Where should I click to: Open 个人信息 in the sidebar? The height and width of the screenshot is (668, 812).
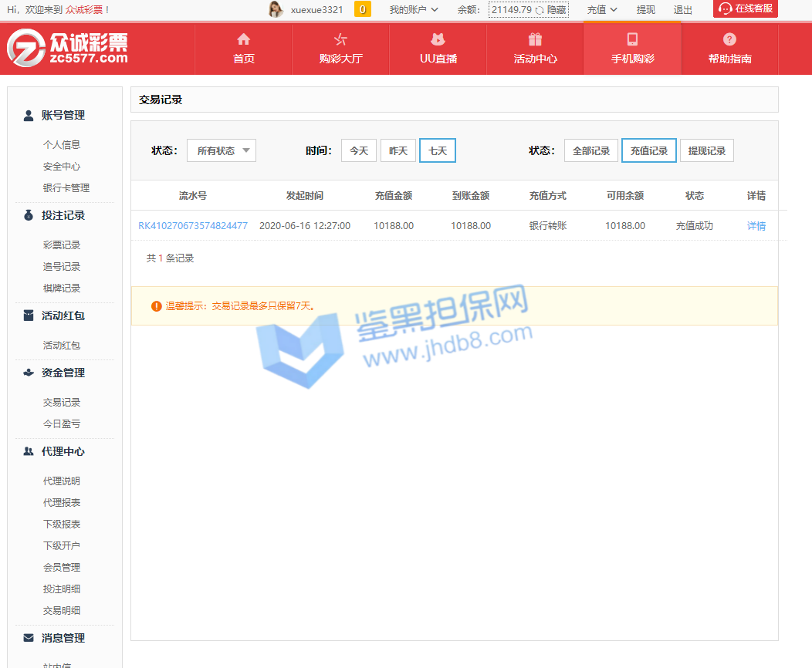click(62, 144)
